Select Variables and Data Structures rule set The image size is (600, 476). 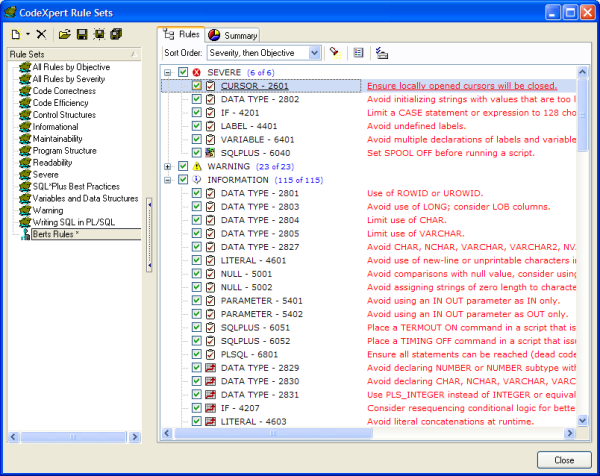coord(85,199)
